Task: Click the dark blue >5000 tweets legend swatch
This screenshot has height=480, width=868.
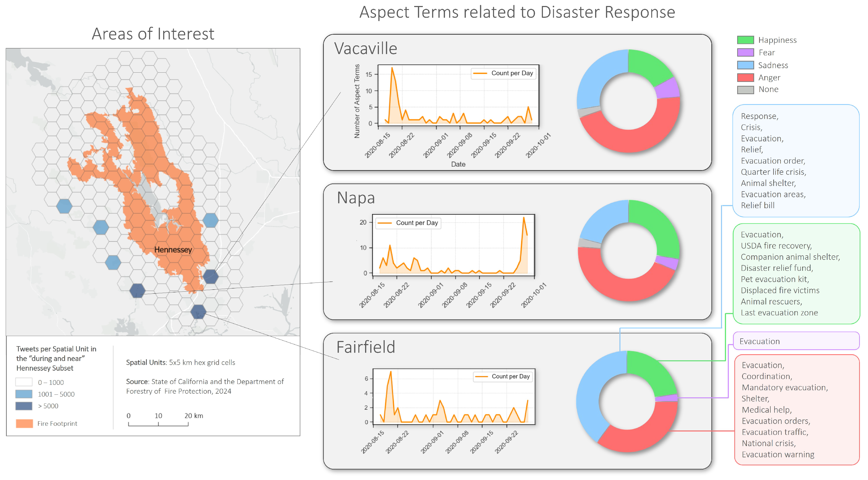Action: [24, 406]
